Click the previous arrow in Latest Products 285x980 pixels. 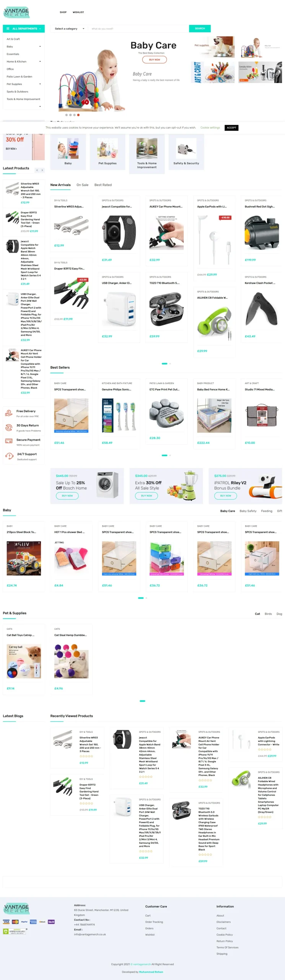pos(37,170)
